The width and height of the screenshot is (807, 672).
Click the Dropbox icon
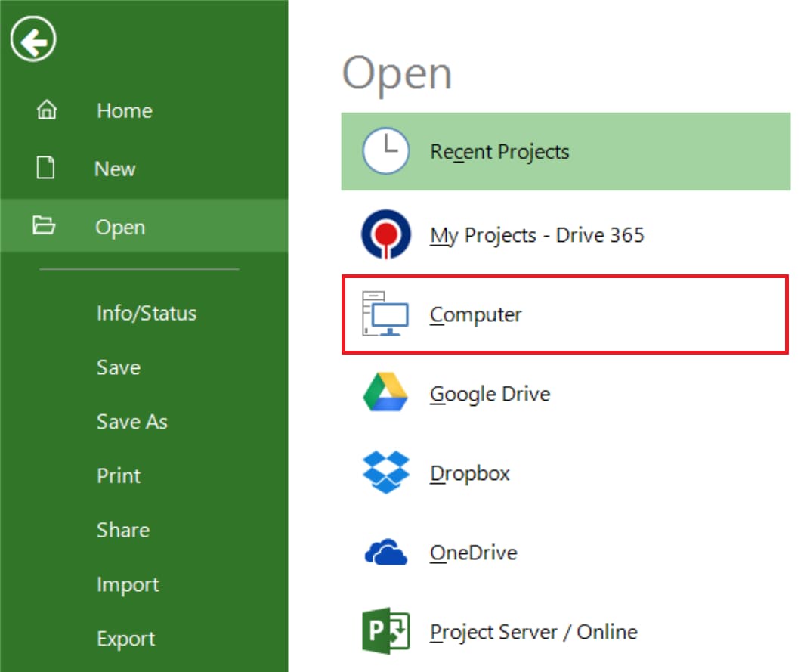tap(385, 473)
